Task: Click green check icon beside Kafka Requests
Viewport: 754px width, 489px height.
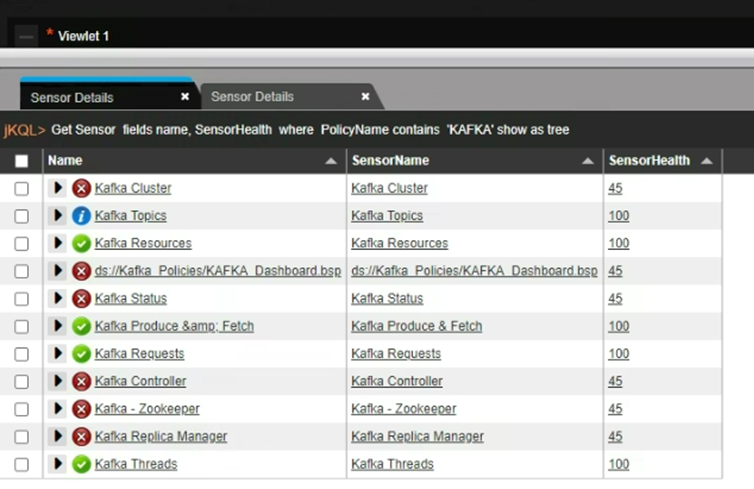Action: [81, 354]
